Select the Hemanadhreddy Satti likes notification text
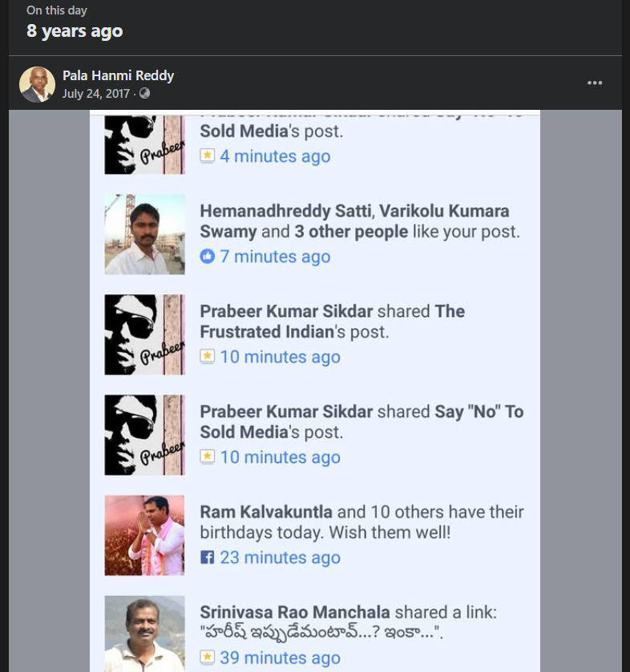This screenshot has height=672, width=630. click(360, 221)
